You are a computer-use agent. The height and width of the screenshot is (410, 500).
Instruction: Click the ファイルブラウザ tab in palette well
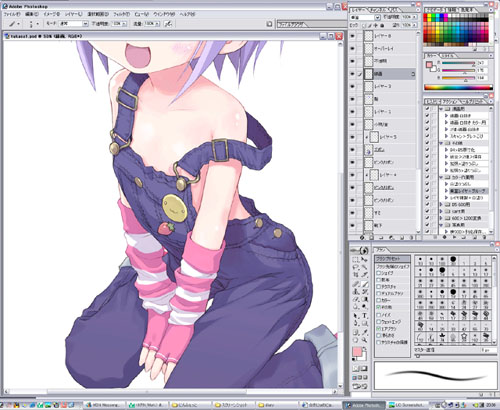[292, 24]
